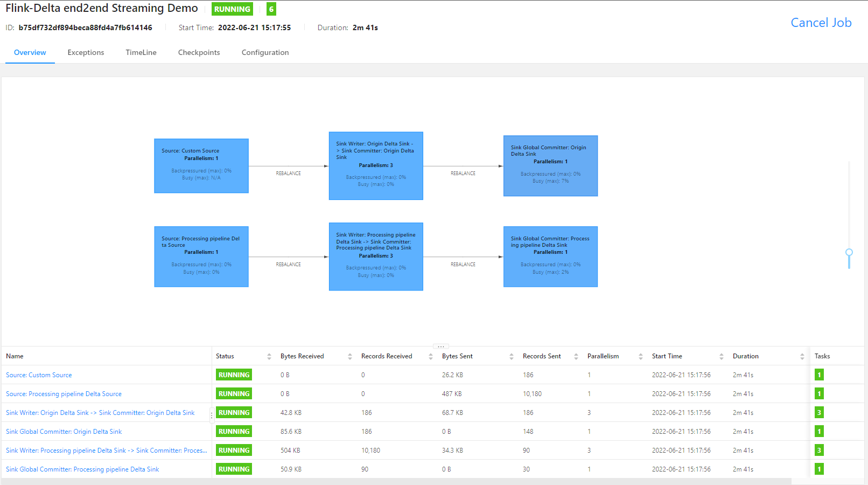Viewport: 868px width, 485px height.
Task: Open Source: Processing pipeline Delta Source link
Action: pyautogui.click(x=64, y=394)
